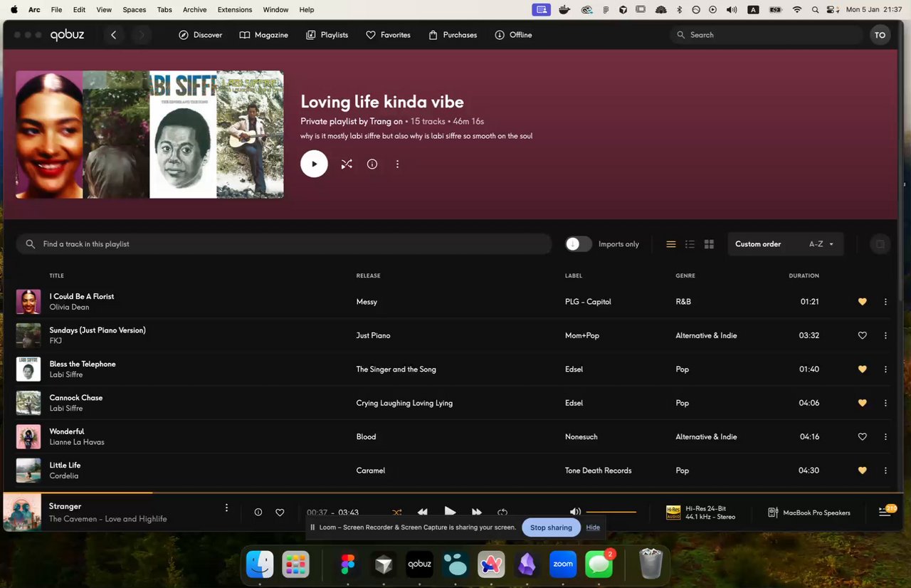Open options for Wonderful track
Image resolution: width=911 pixels, height=588 pixels.
885,437
